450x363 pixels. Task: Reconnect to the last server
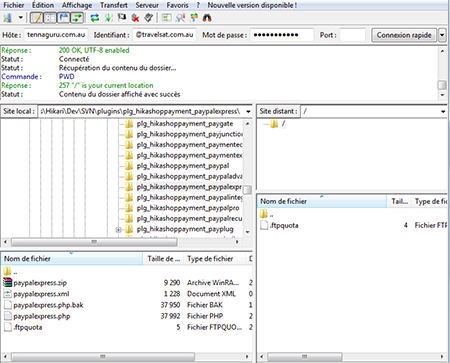pos(148,18)
